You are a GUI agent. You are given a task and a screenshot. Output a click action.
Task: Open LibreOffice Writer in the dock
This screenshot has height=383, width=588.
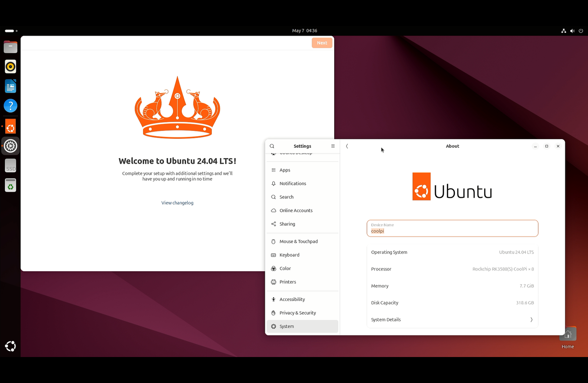click(x=10, y=86)
